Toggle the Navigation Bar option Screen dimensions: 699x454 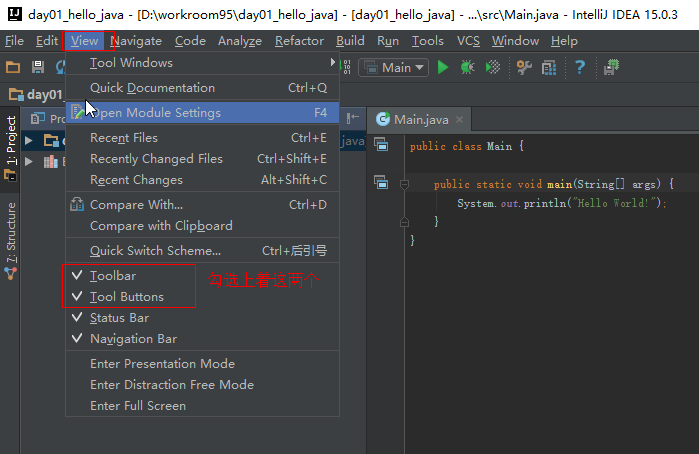click(202, 338)
